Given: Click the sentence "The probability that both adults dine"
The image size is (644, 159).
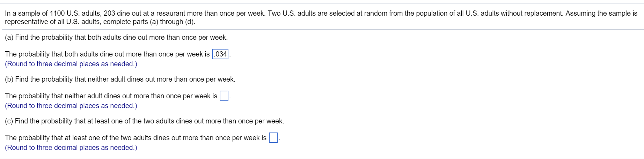Looking at the screenshot, I should point(107,54).
